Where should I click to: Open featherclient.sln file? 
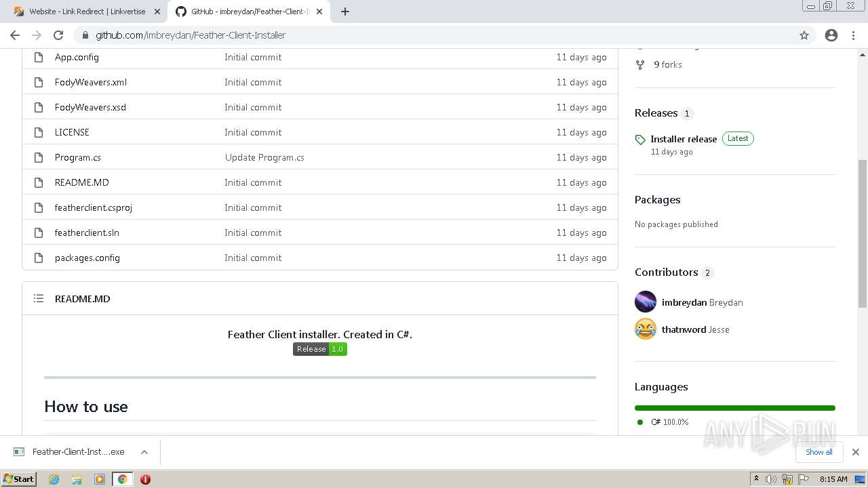[x=87, y=232]
